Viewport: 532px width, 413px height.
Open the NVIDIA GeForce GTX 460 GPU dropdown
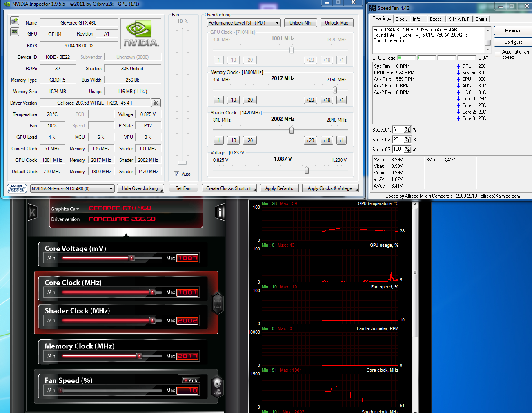[x=72, y=188]
